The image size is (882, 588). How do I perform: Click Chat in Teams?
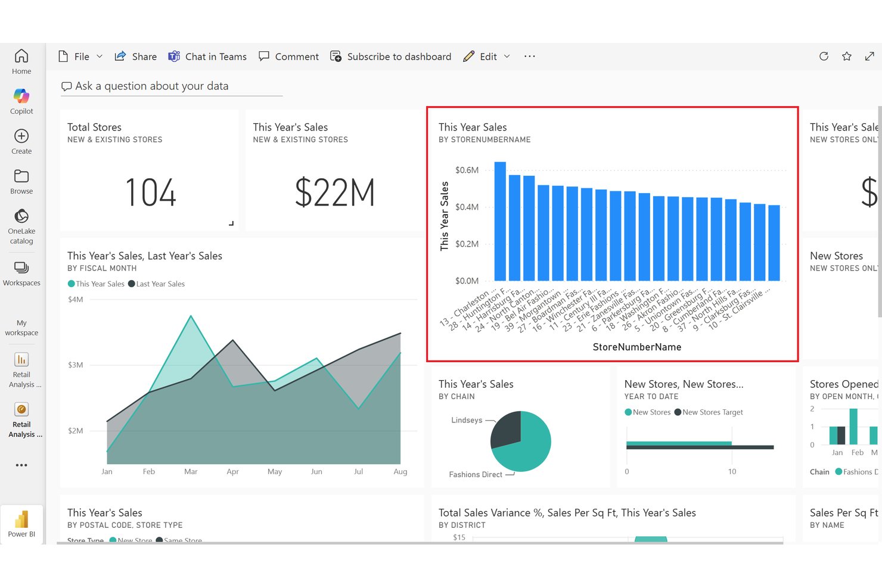click(207, 57)
